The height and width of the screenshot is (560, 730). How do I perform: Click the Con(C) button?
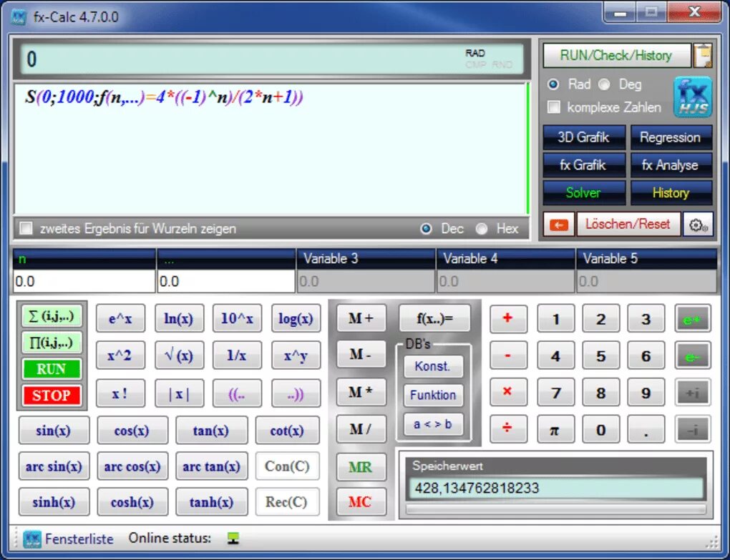(287, 466)
